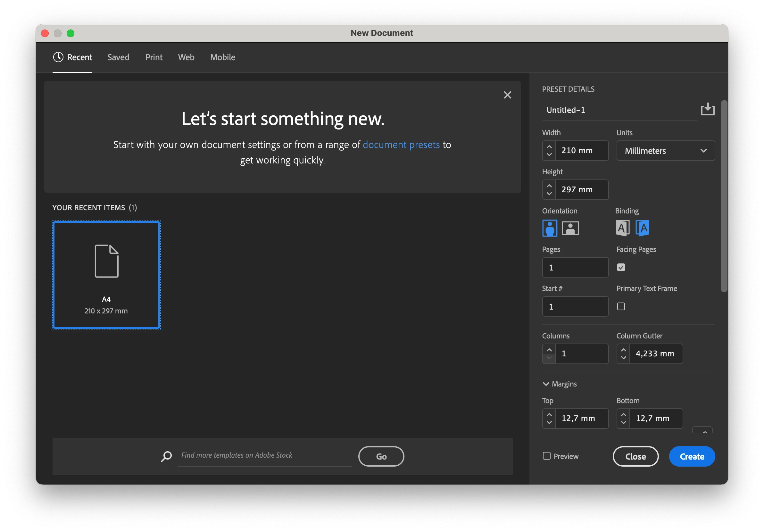The image size is (764, 532).
Task: Click the blue Create button
Action: (692, 456)
